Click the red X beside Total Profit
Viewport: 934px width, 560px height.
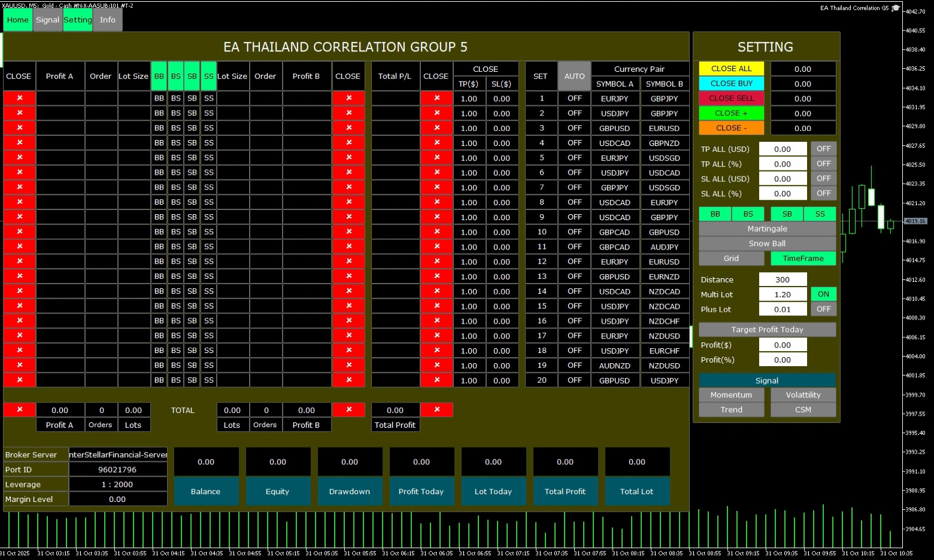tap(436, 410)
